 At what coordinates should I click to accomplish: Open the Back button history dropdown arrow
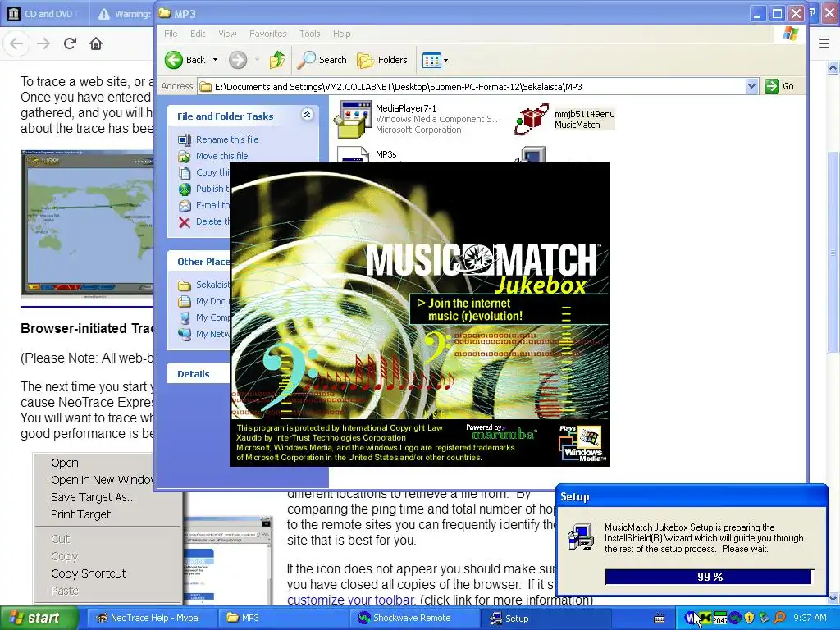point(216,59)
